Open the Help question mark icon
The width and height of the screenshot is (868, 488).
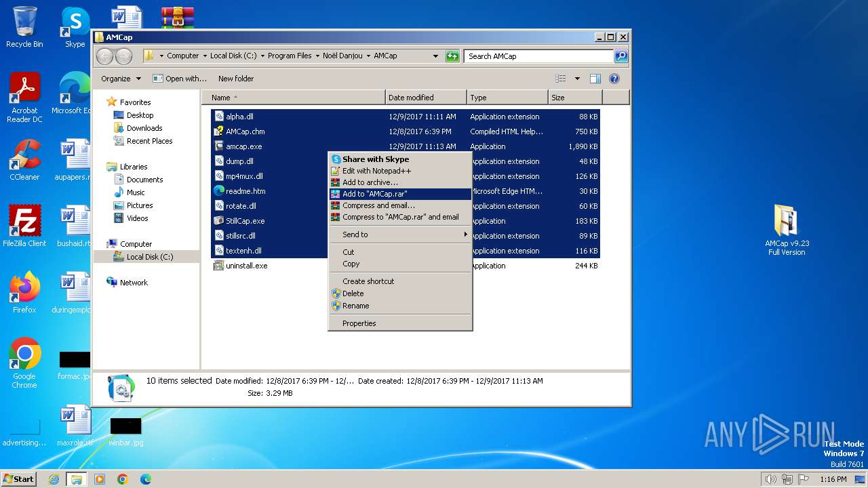pos(614,79)
